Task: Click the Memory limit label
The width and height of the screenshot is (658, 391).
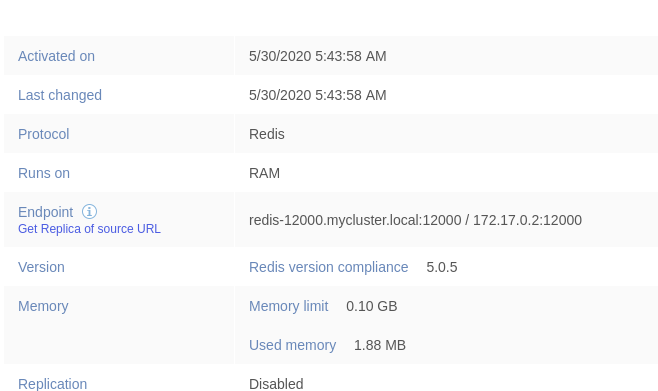Action: pos(289,306)
